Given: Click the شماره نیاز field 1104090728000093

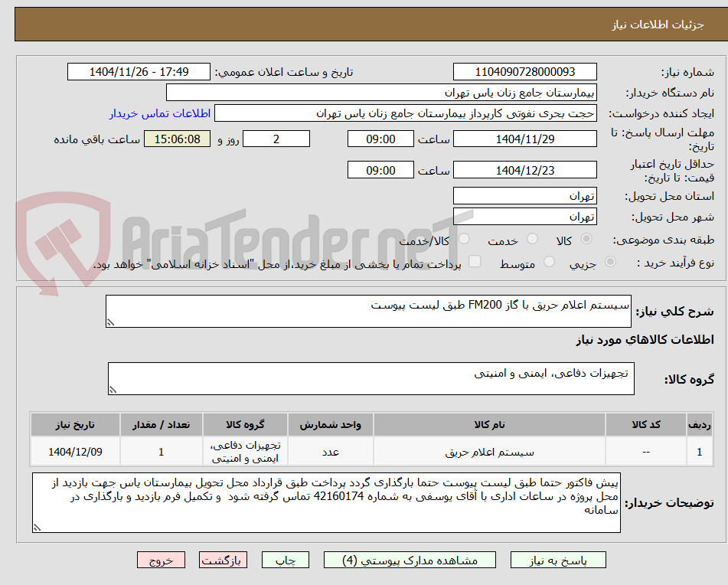Looking at the screenshot, I should pos(525,72).
